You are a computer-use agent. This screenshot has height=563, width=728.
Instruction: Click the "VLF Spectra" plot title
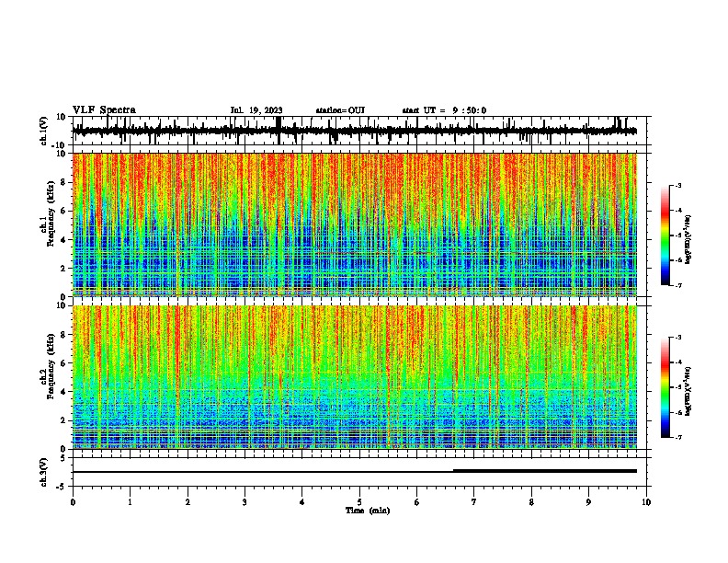[104, 110]
